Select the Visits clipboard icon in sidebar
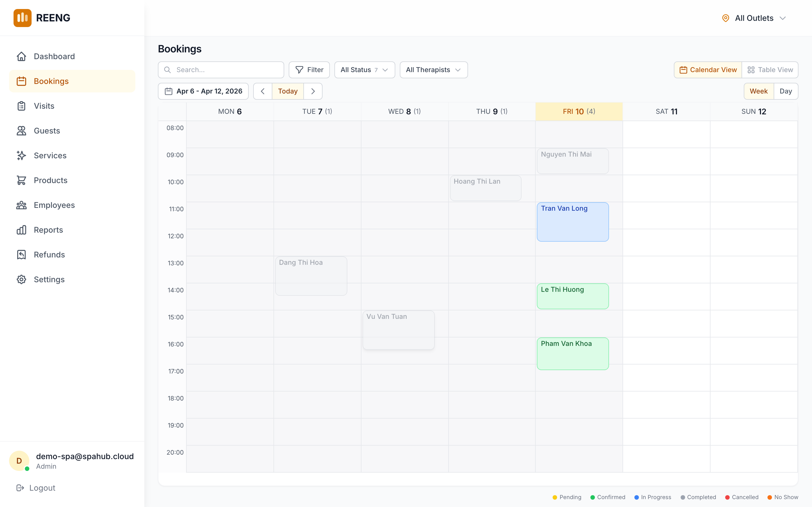 [x=21, y=106]
